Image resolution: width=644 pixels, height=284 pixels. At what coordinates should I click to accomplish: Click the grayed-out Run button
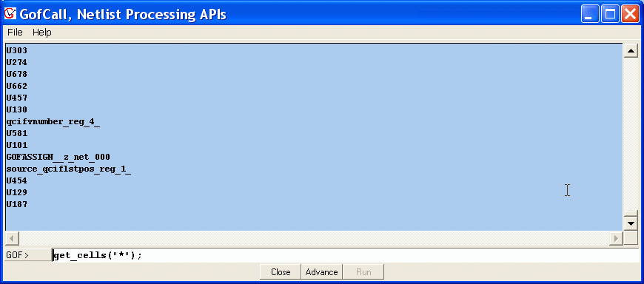363,272
